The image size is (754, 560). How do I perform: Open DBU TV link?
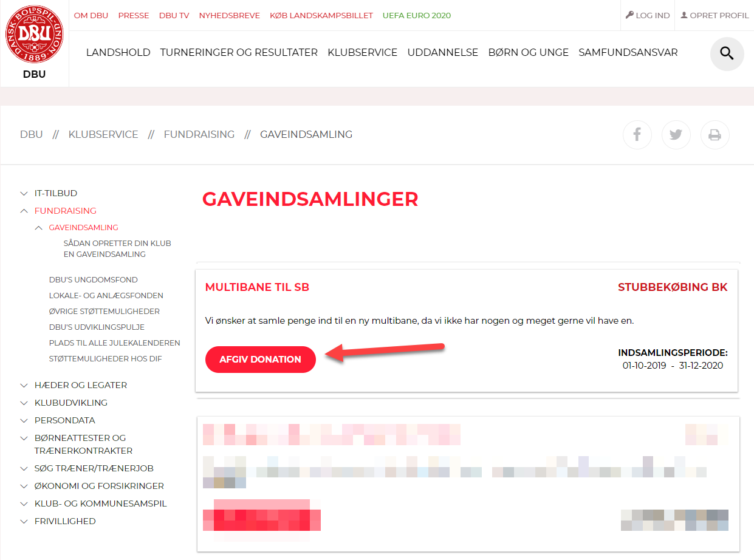tap(174, 16)
